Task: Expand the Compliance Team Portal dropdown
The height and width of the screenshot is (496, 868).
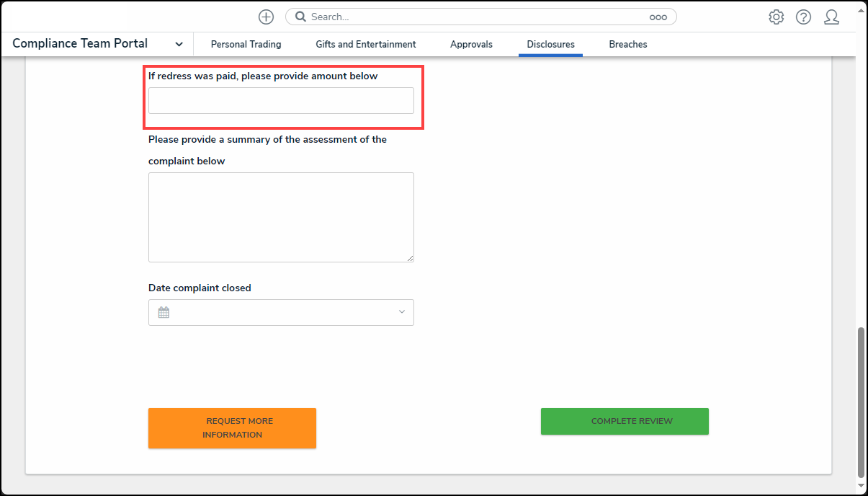Action: [179, 44]
